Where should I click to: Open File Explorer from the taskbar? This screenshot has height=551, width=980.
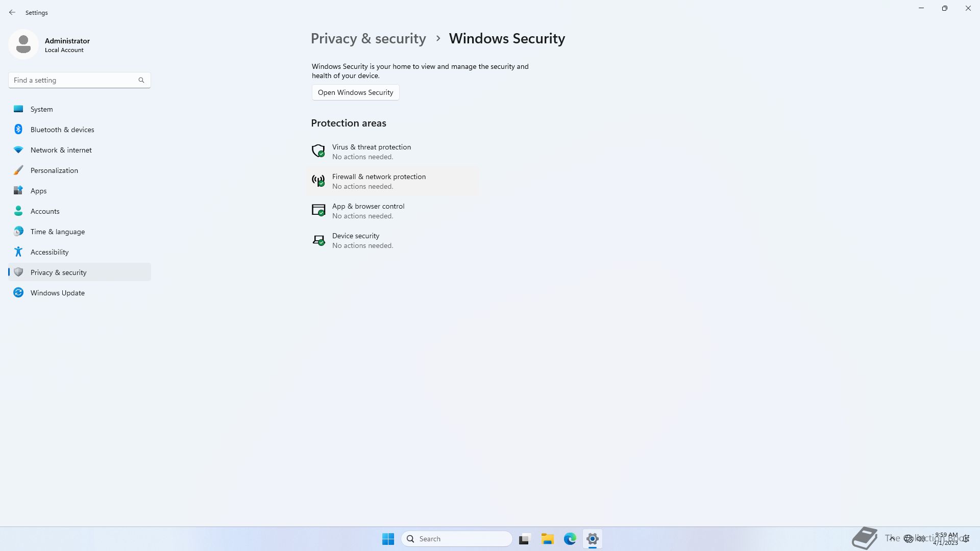point(547,539)
